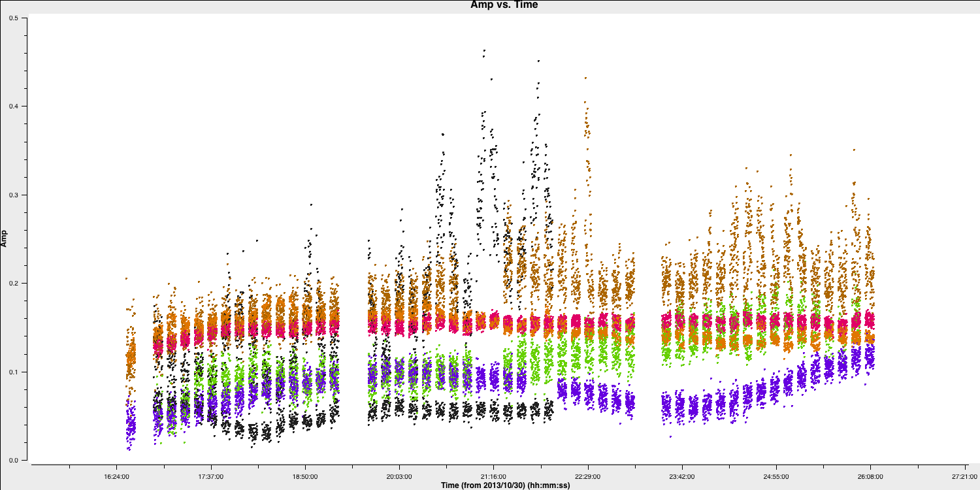This screenshot has height=490, width=980.
Task: Click the 27:21:00 time tick label
Action: coord(965,476)
